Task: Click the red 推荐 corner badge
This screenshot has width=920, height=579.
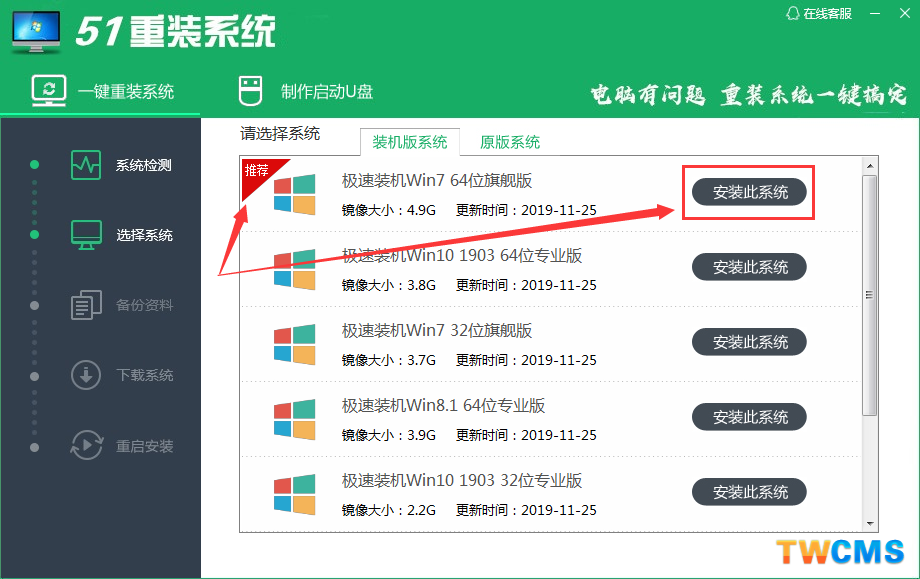Action: click(x=259, y=174)
